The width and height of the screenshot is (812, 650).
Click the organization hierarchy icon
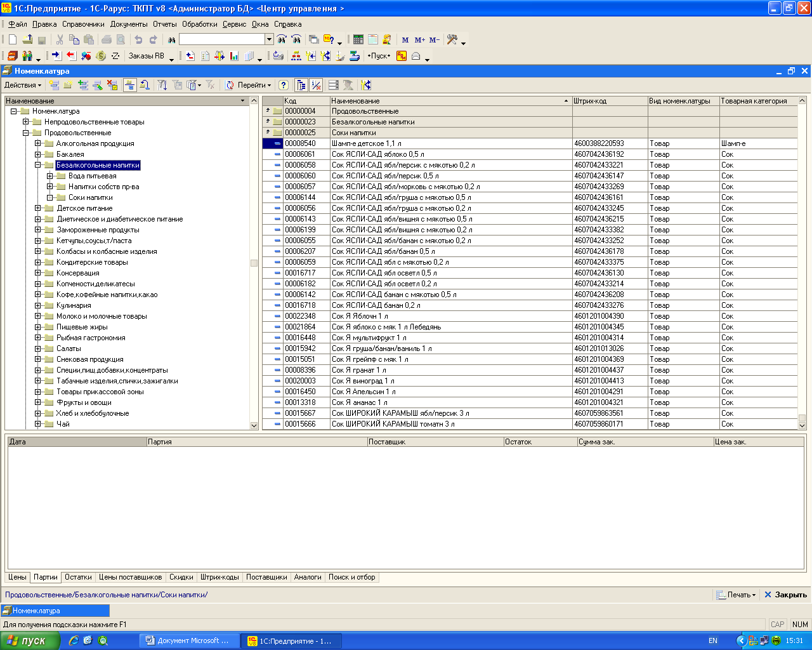click(296, 56)
